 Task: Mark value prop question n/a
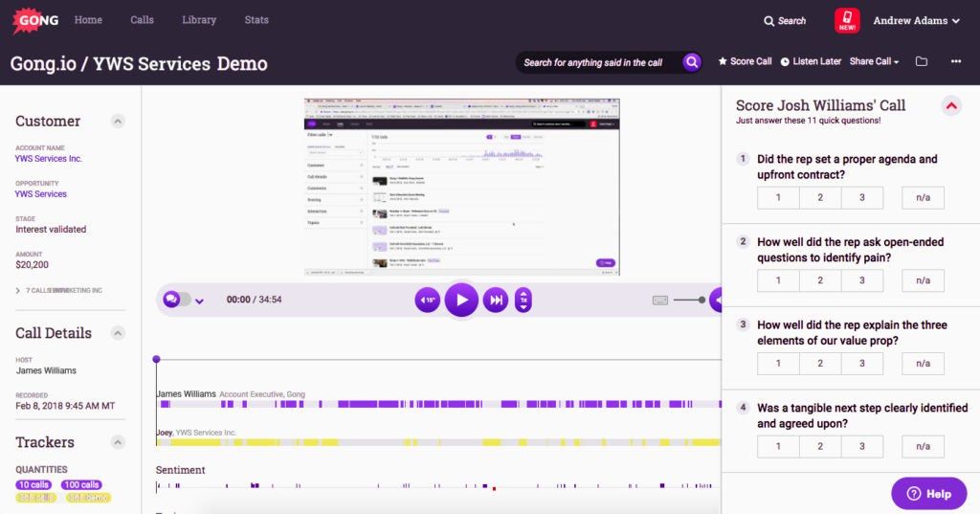tap(924, 364)
